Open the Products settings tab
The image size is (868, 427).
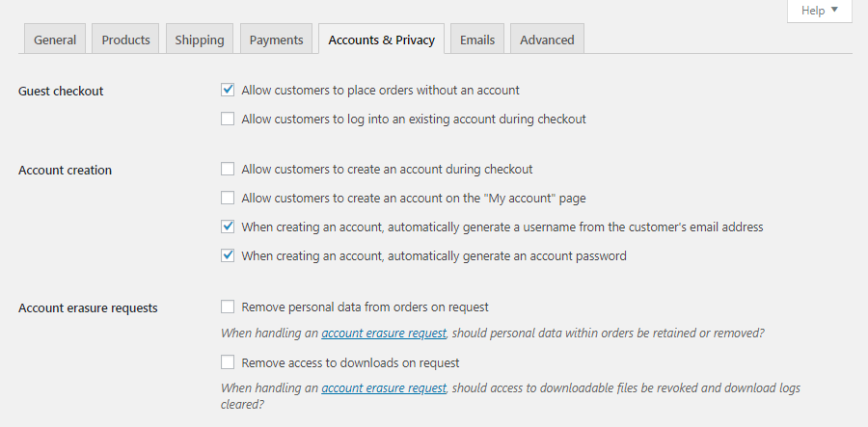pyautogui.click(x=126, y=40)
